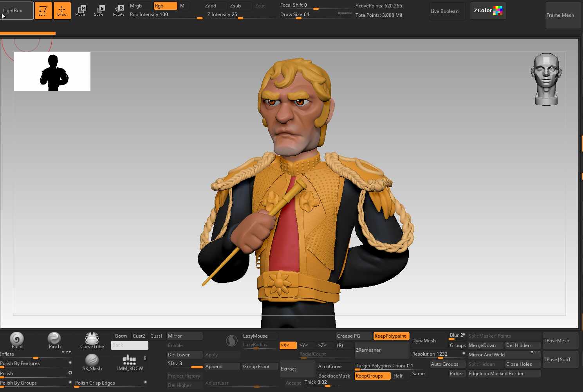Open the LightBox browser
Screen dimensions: 583x392
(17, 11)
